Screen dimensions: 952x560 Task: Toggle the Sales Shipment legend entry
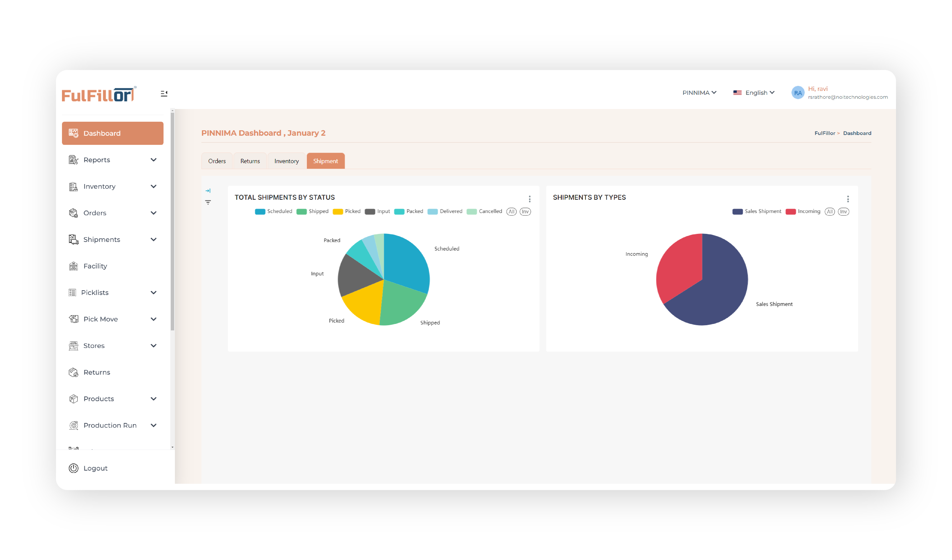757,211
